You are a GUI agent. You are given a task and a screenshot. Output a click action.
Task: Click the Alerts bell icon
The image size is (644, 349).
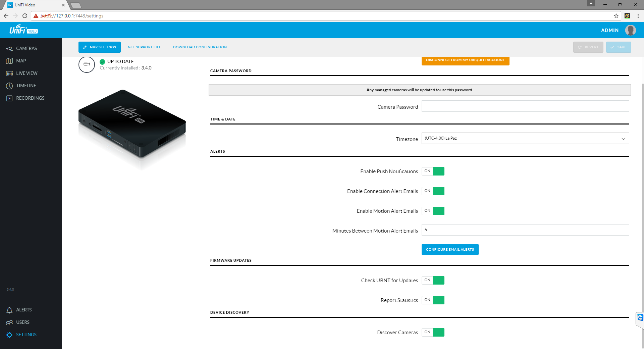pos(9,310)
